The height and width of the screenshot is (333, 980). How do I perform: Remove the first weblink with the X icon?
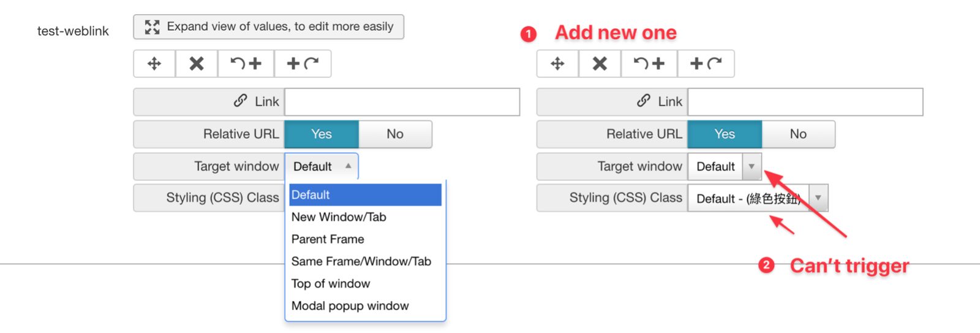coord(197,64)
